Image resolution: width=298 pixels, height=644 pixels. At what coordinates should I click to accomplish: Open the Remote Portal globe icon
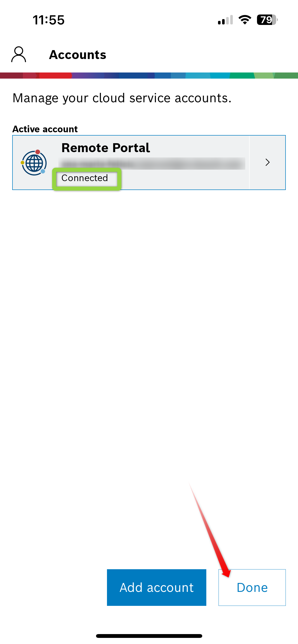coord(34,163)
